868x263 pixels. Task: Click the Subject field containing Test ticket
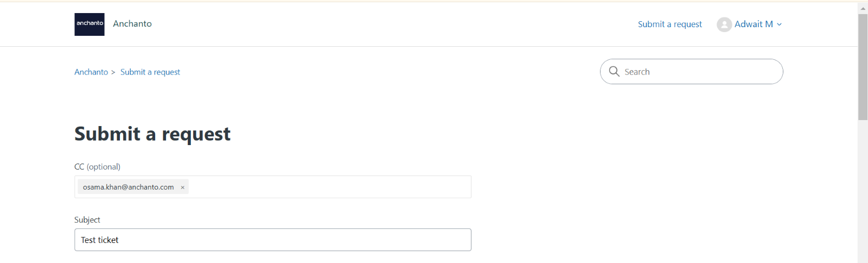(273, 240)
